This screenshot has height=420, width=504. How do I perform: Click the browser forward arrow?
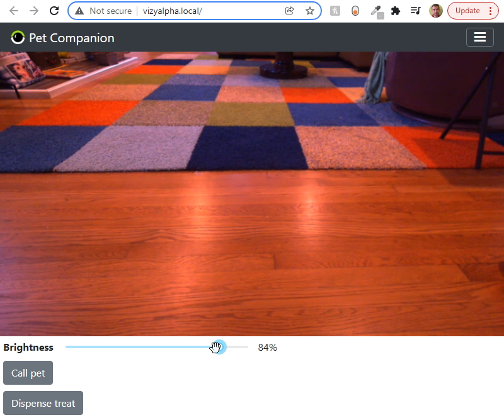(34, 11)
